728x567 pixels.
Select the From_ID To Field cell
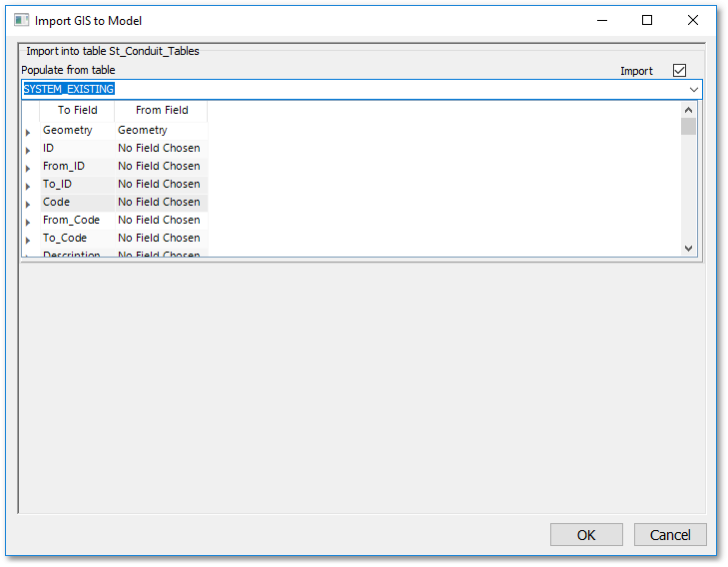pyautogui.click(x=78, y=167)
